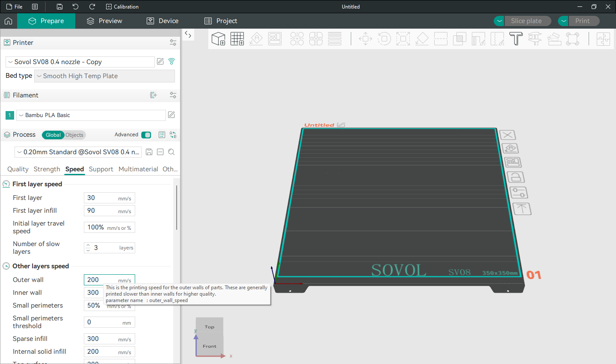The height and width of the screenshot is (364, 616).
Task: Open the Bed type dropdown
Action: [104, 76]
